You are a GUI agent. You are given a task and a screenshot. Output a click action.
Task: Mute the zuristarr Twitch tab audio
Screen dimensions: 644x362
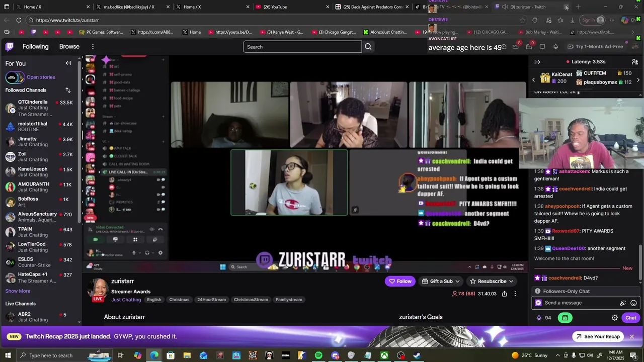click(x=505, y=7)
